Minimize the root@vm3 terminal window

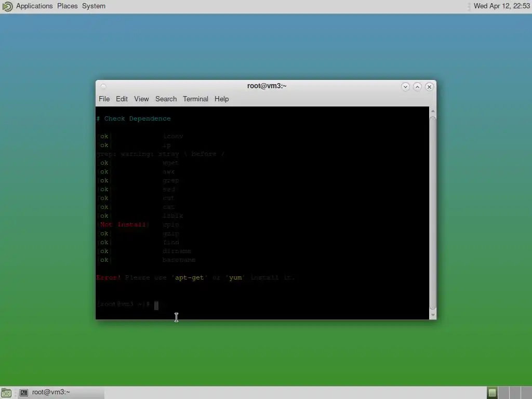(405, 87)
